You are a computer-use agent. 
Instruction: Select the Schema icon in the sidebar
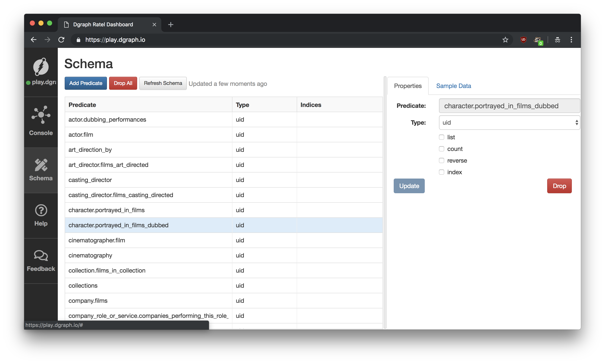pos(41,170)
